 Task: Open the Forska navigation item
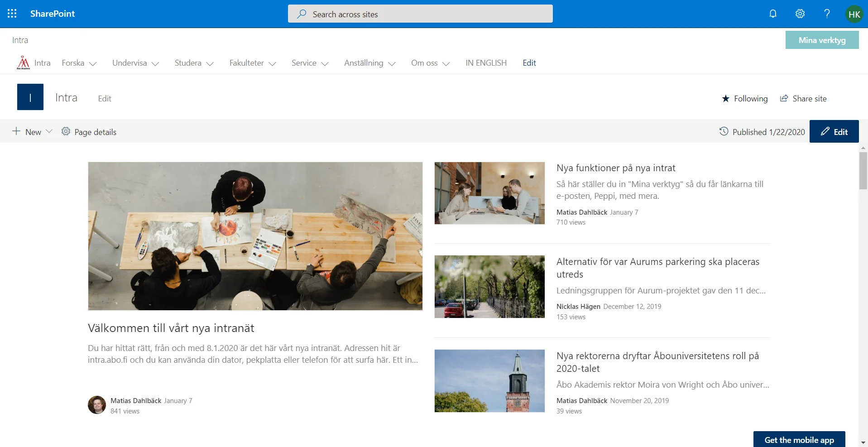(x=73, y=63)
